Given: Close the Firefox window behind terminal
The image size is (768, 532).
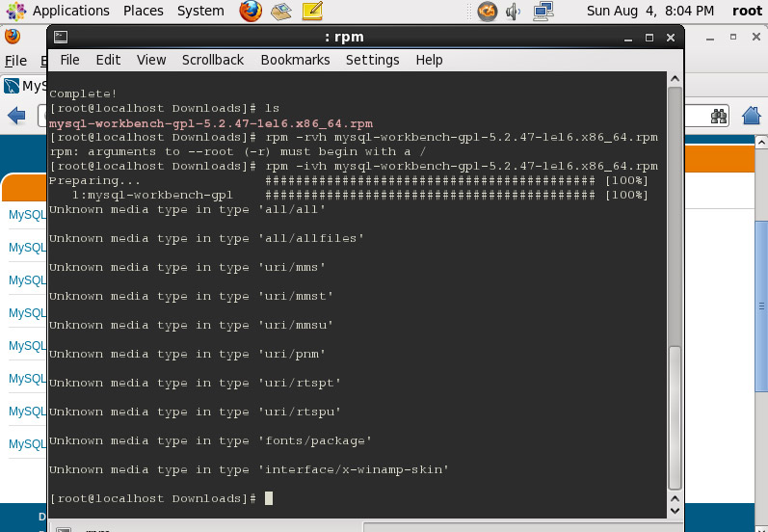Looking at the screenshot, I should coord(755,38).
